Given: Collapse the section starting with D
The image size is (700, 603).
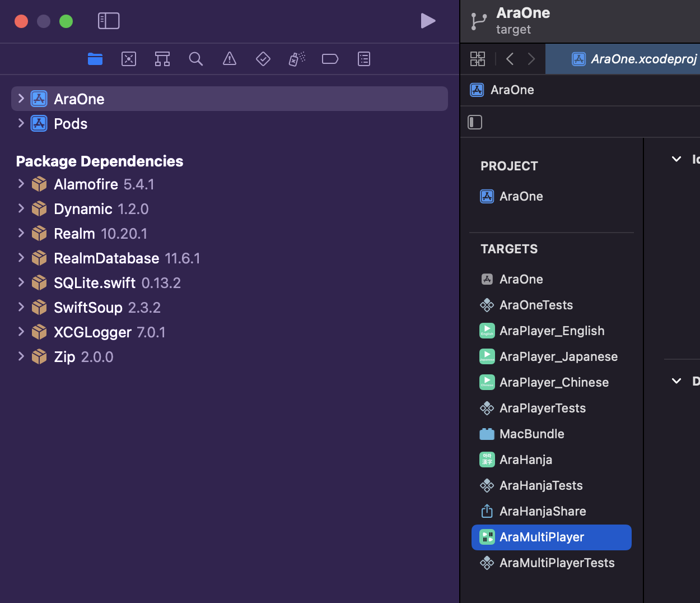Looking at the screenshot, I should [676, 381].
